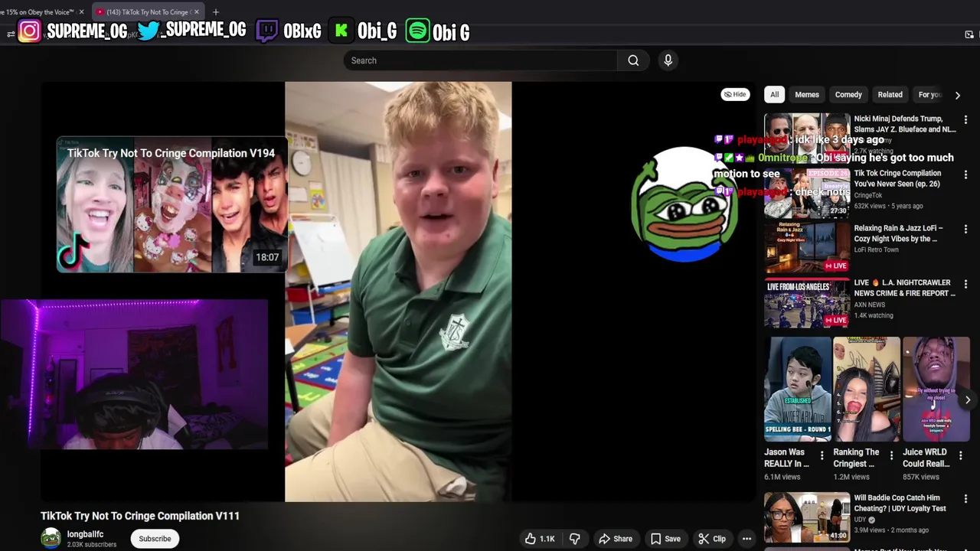Select the Memes filter chip

807,95
